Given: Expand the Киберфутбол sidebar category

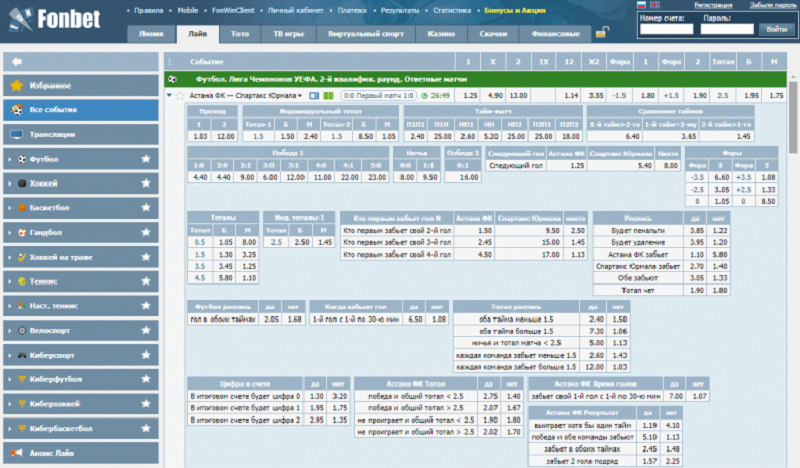Looking at the screenshot, I should click(10, 380).
